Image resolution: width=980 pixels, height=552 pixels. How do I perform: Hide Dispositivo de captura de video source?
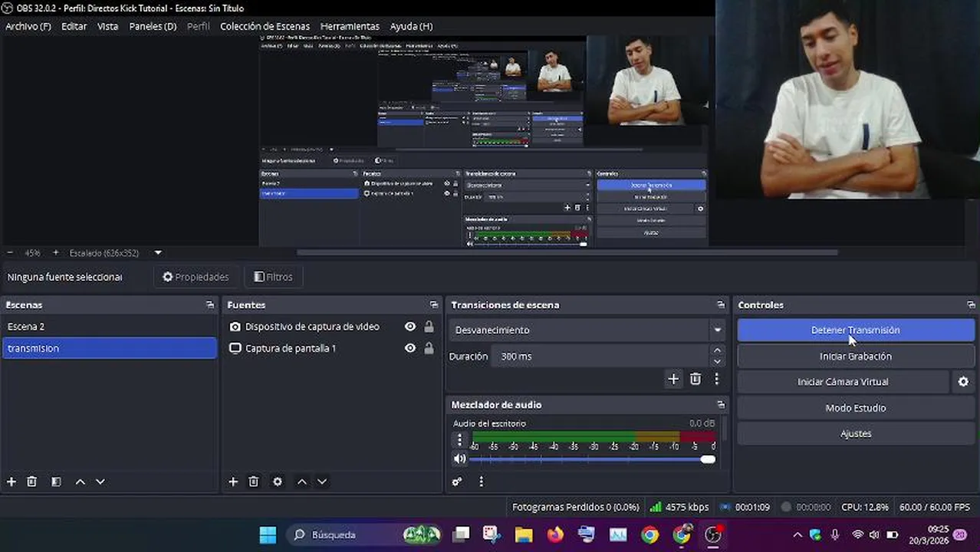[410, 327]
